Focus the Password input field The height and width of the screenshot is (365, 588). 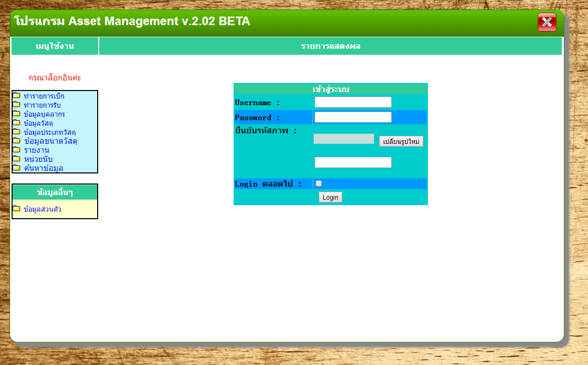pyautogui.click(x=353, y=117)
